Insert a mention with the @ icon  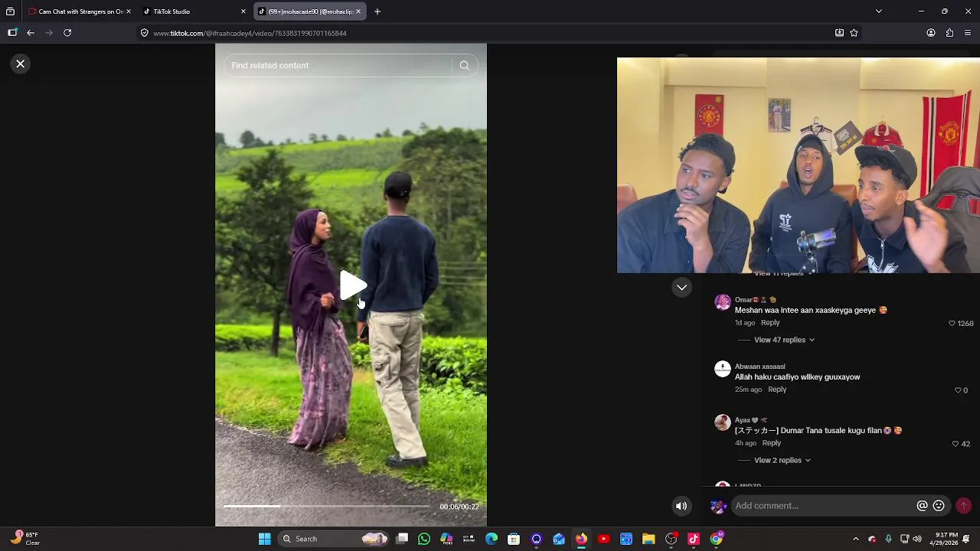923,506
